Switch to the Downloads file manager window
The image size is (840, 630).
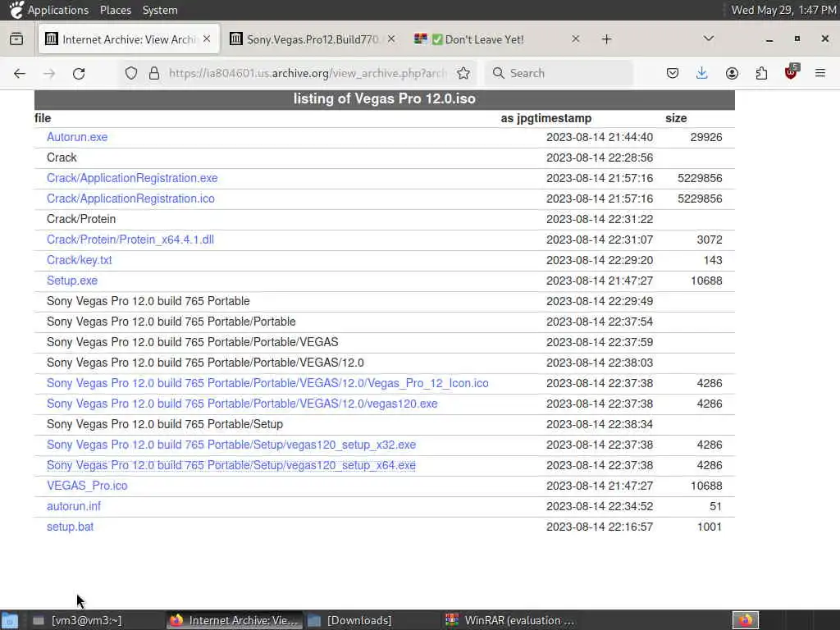pyautogui.click(x=349, y=620)
